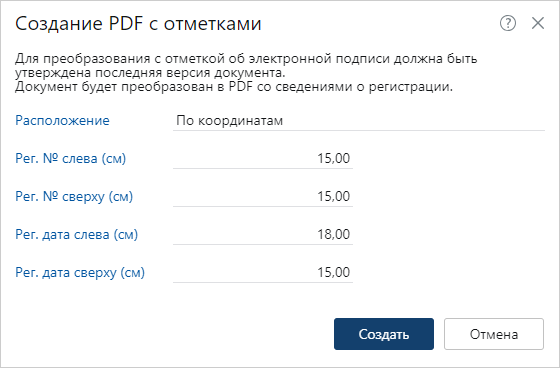Click the Рег. дата слева (см) label
Image resolution: width=560 pixels, height=368 pixels.
point(76,235)
